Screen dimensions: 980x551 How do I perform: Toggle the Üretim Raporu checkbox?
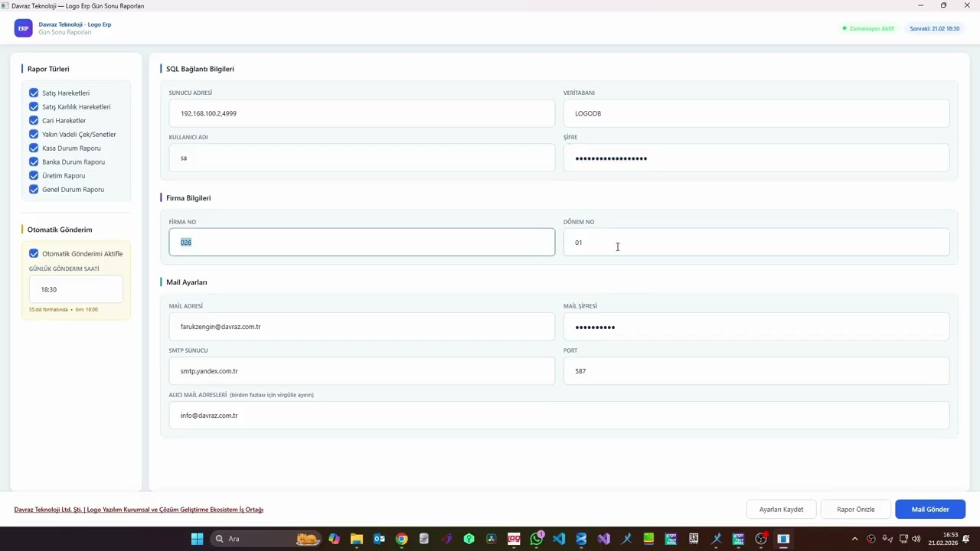click(x=34, y=176)
